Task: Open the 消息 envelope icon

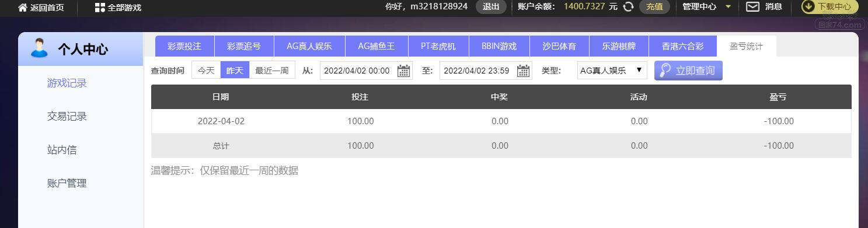Action: (753, 7)
